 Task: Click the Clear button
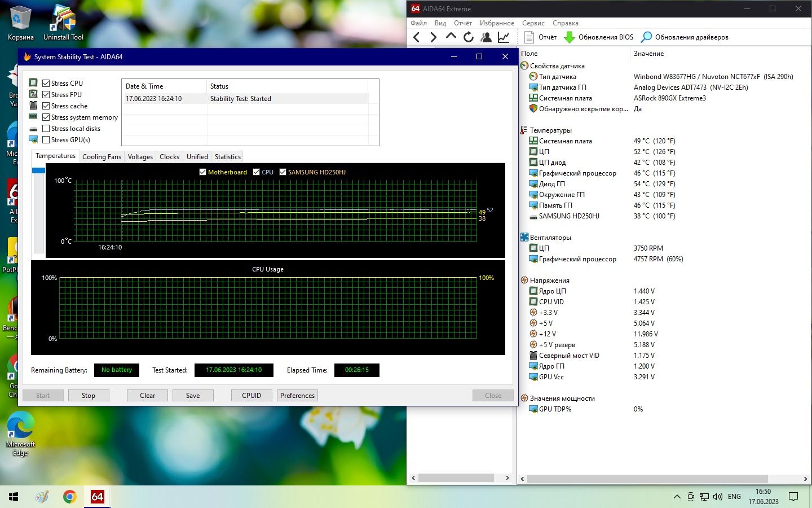pyautogui.click(x=147, y=396)
